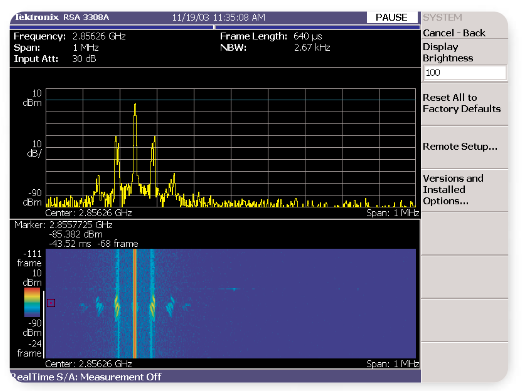Viewport: 522px width, 391px height.
Task: Click the Display Brightness label
Action: pyautogui.click(x=448, y=52)
